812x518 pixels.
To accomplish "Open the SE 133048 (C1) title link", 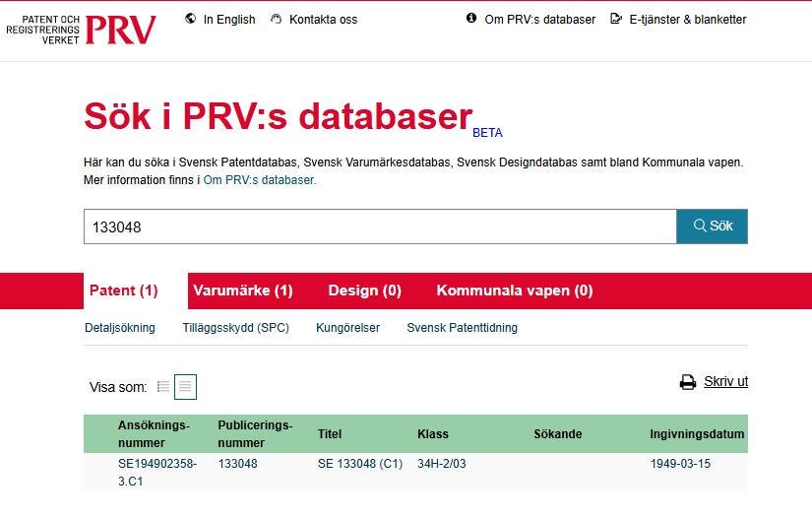I will tap(360, 464).
